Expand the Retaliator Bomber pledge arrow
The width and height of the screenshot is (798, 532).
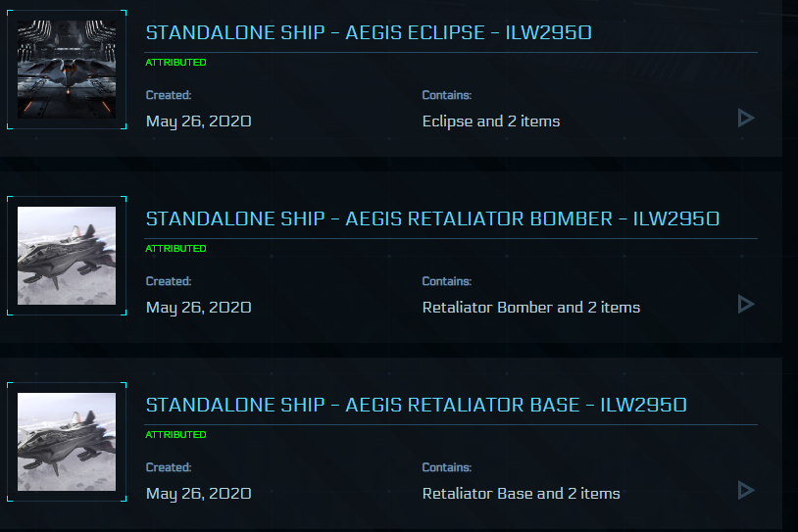click(746, 305)
